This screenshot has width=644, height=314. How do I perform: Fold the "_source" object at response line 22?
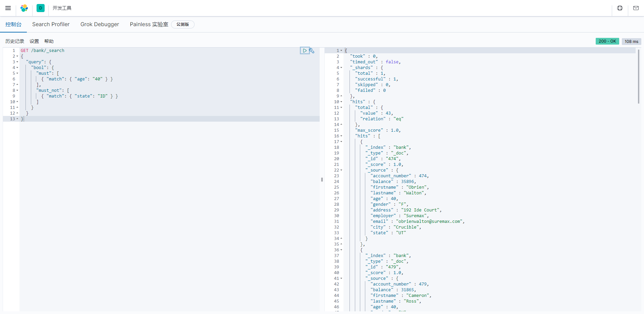341,170
